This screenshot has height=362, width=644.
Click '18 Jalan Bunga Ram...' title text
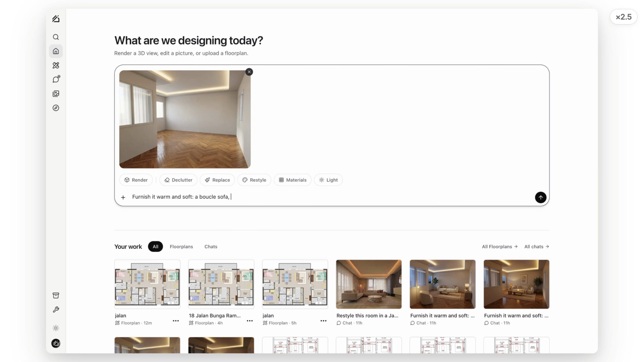215,315
